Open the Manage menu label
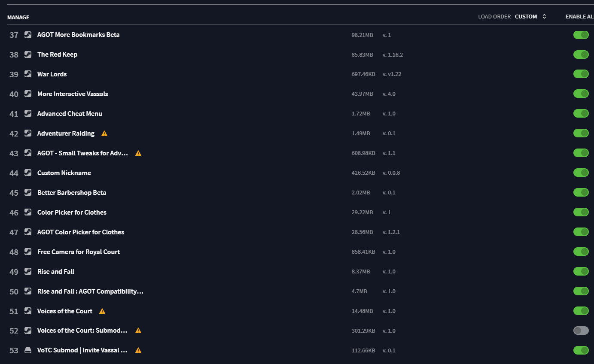594x364 pixels. 18,18
